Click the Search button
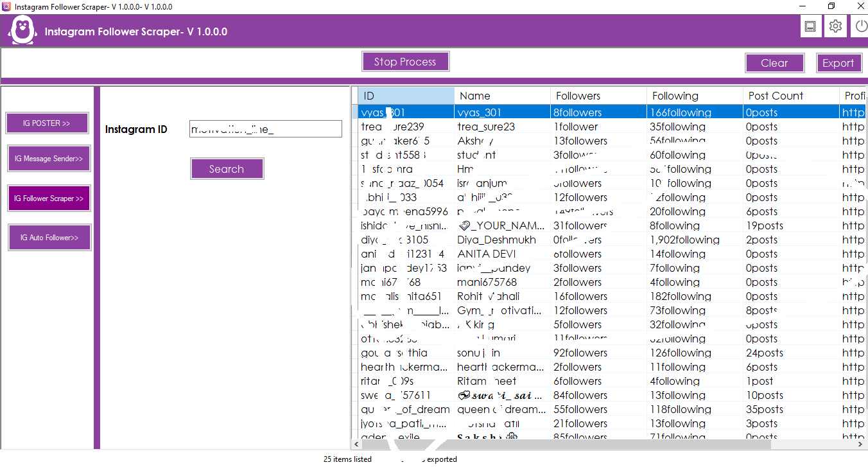The height and width of the screenshot is (467, 868). tap(227, 169)
